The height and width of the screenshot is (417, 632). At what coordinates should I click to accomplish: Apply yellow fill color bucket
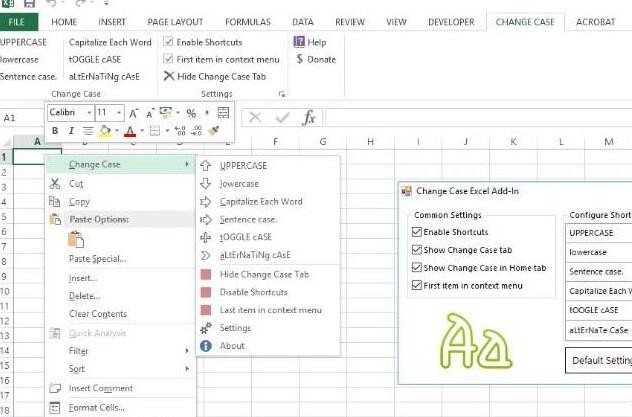104,131
